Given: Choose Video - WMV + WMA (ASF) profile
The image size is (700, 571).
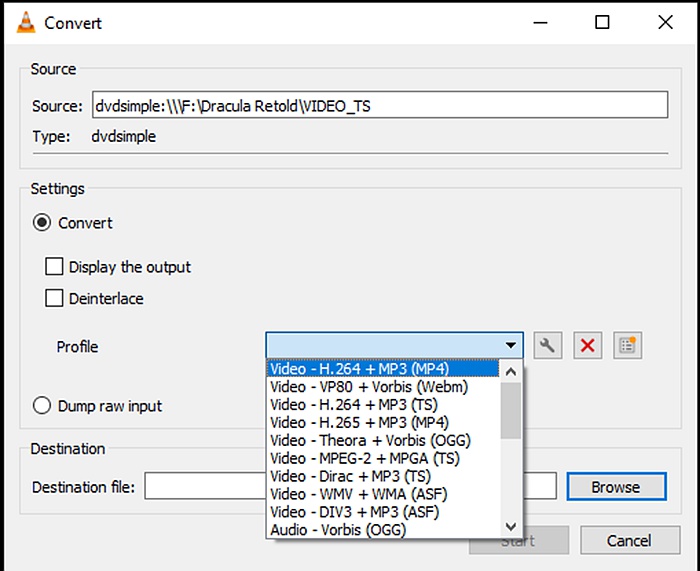Looking at the screenshot, I should (383, 494).
